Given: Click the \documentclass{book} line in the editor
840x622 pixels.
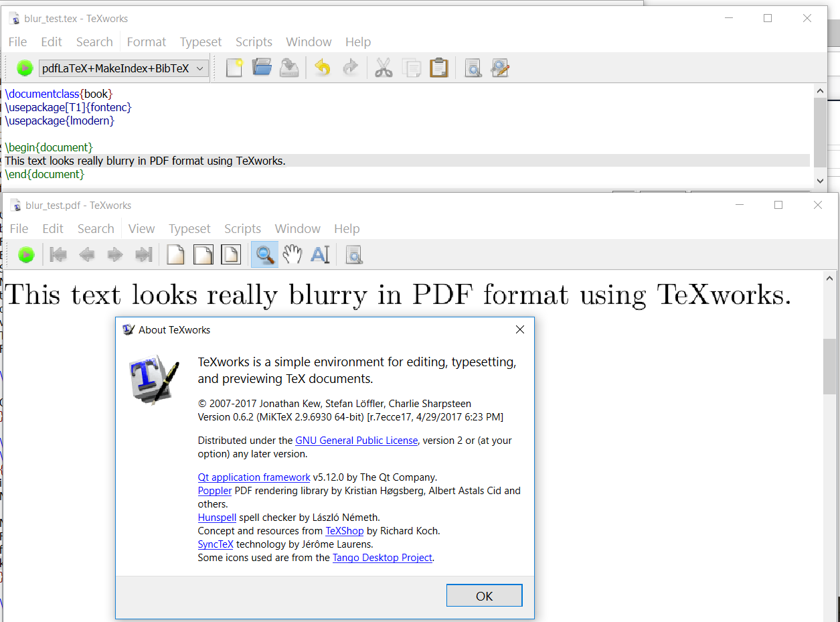Looking at the screenshot, I should [59, 93].
